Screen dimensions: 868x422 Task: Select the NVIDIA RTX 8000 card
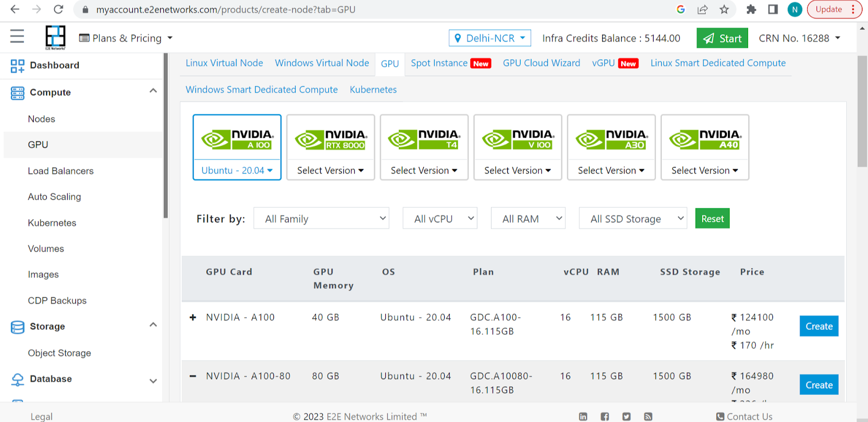[x=330, y=139]
